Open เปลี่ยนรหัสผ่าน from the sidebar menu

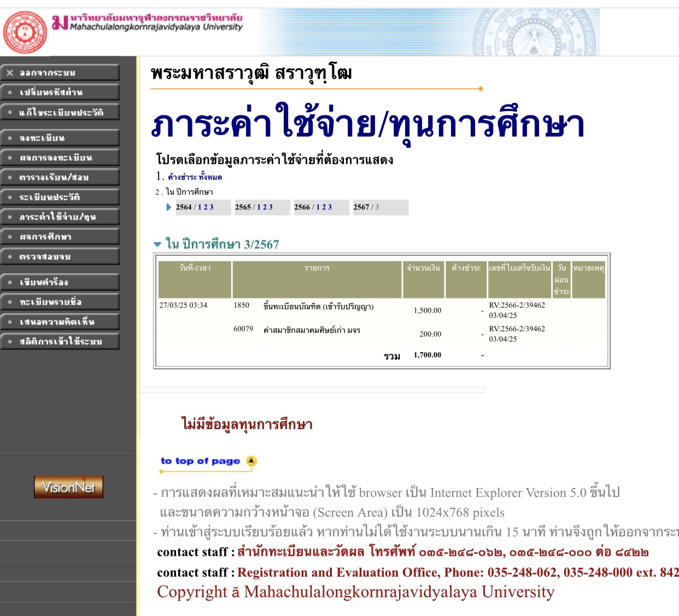click(60, 92)
